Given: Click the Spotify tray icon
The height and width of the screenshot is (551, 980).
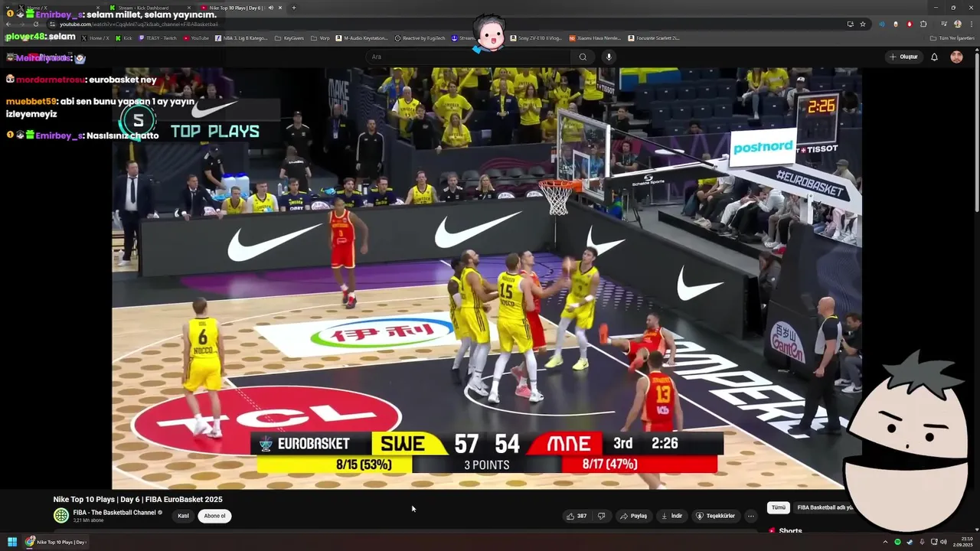Looking at the screenshot, I should tap(897, 542).
